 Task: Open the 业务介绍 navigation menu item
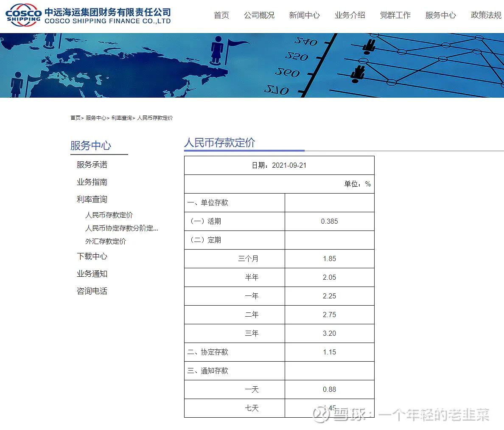click(350, 15)
